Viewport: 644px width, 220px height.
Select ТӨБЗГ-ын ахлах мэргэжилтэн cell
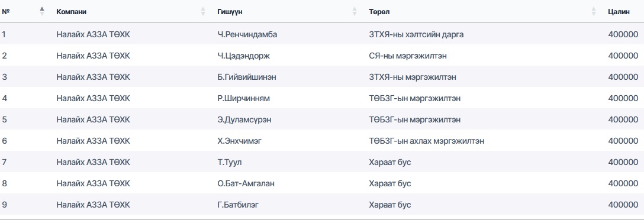click(427, 141)
